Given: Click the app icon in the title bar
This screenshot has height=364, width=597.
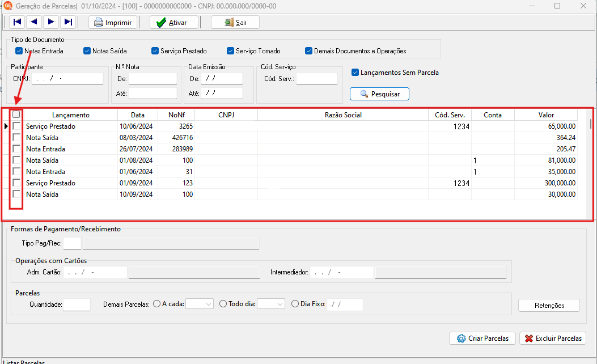Looking at the screenshot, I should (x=7, y=6).
